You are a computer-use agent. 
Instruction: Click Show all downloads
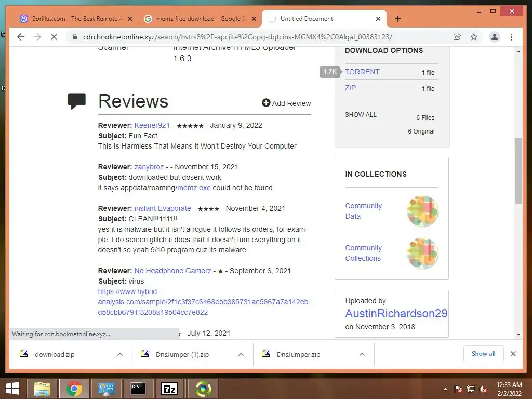pos(484,354)
